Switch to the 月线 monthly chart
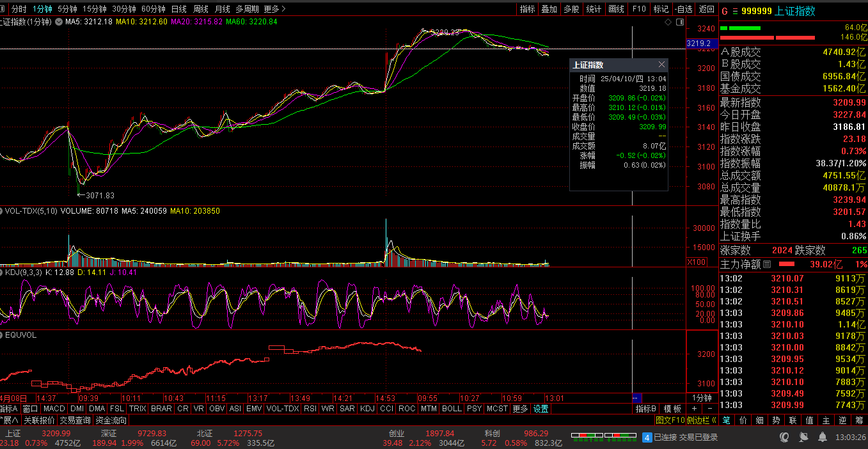The width and height of the screenshot is (868, 449). click(222, 9)
